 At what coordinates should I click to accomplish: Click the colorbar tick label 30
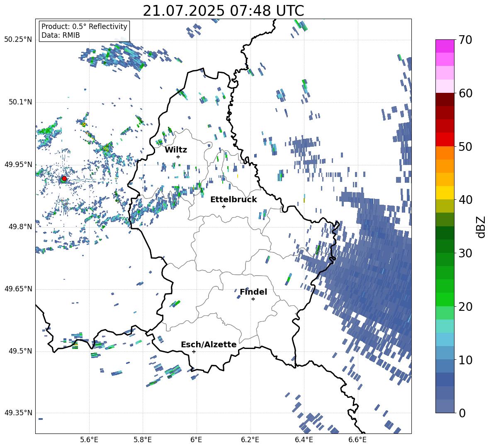click(465, 253)
